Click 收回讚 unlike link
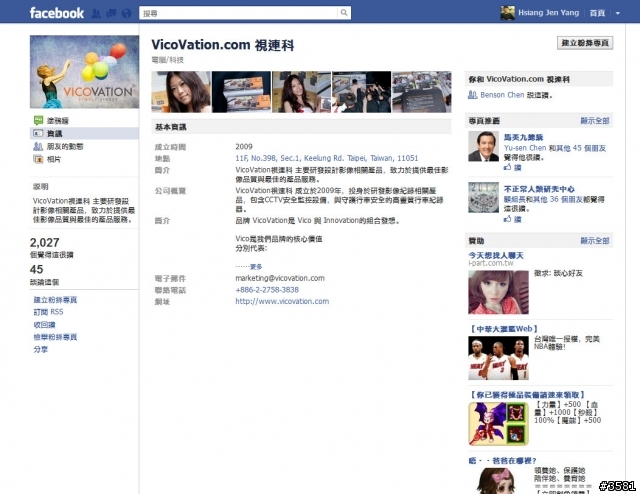This screenshot has width=640, height=494. coord(44,325)
